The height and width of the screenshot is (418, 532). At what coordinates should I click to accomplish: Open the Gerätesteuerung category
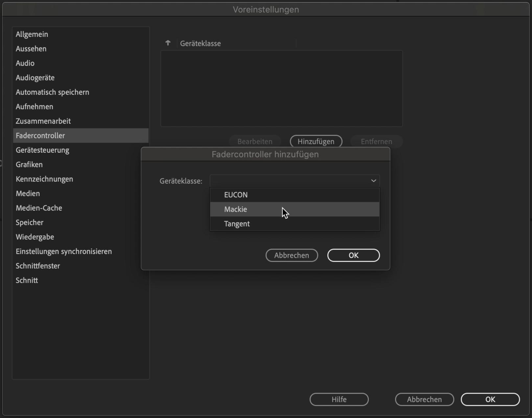[42, 150]
